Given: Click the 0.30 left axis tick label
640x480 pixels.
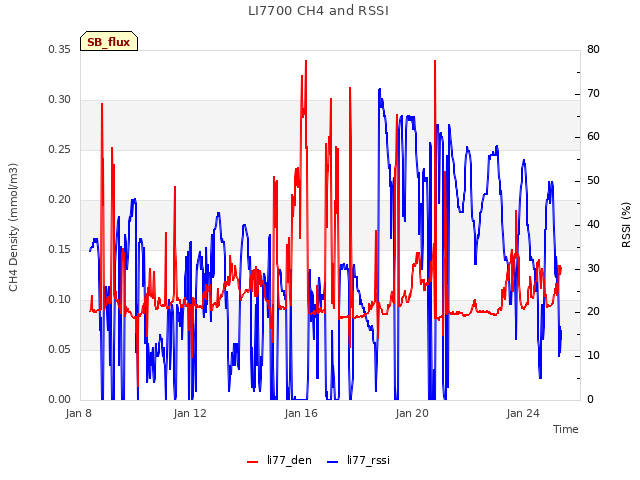Looking at the screenshot, I should click(60, 100).
